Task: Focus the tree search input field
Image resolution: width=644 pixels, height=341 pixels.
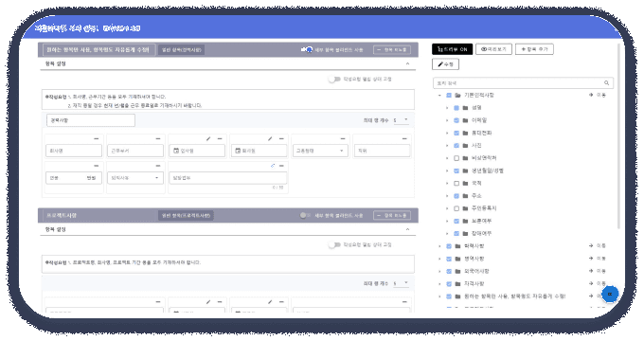Action: pyautogui.click(x=523, y=83)
